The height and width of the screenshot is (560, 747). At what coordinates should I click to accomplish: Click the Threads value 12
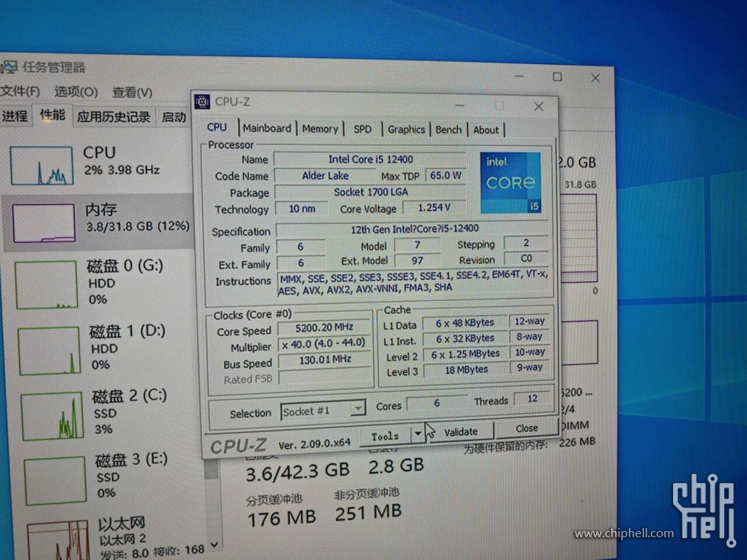click(x=532, y=398)
